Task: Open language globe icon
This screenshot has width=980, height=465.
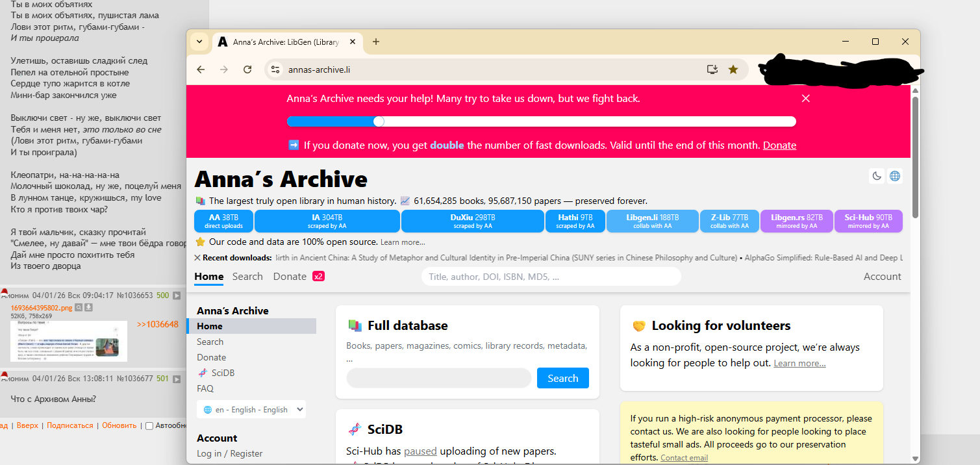Action: click(x=895, y=176)
